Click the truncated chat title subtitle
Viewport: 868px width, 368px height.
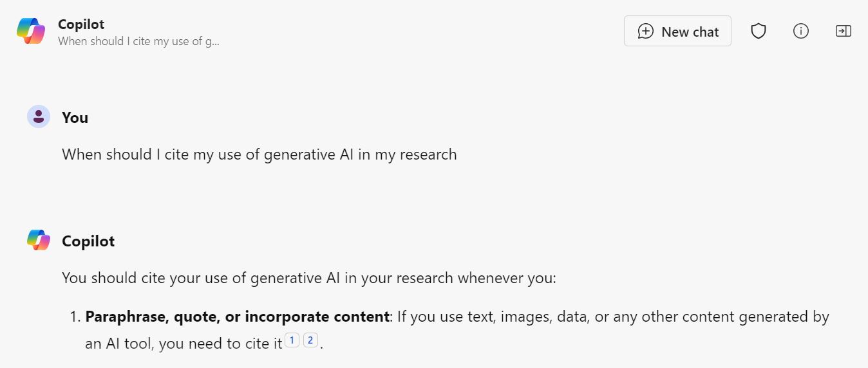(x=138, y=41)
